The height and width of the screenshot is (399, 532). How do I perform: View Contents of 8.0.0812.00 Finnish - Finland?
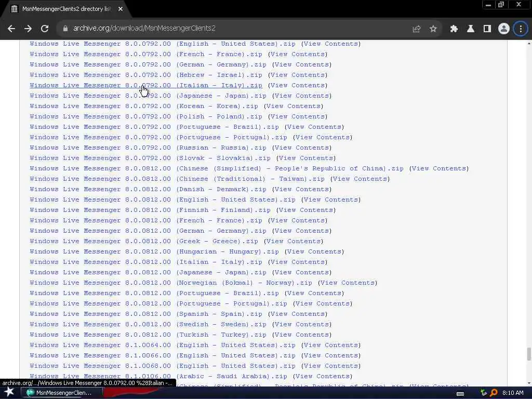coord(306,210)
